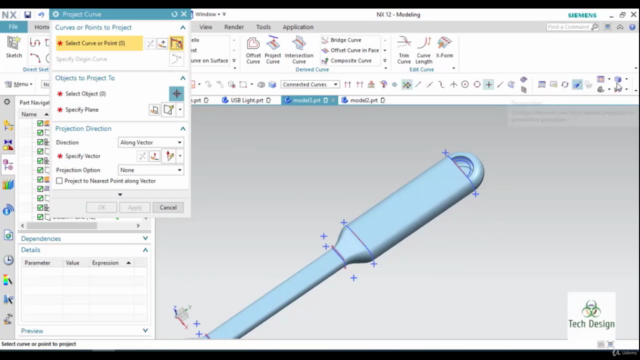The image size is (640, 360).
Task: Reset the Project Curve dialog
Action: pyautogui.click(x=174, y=14)
